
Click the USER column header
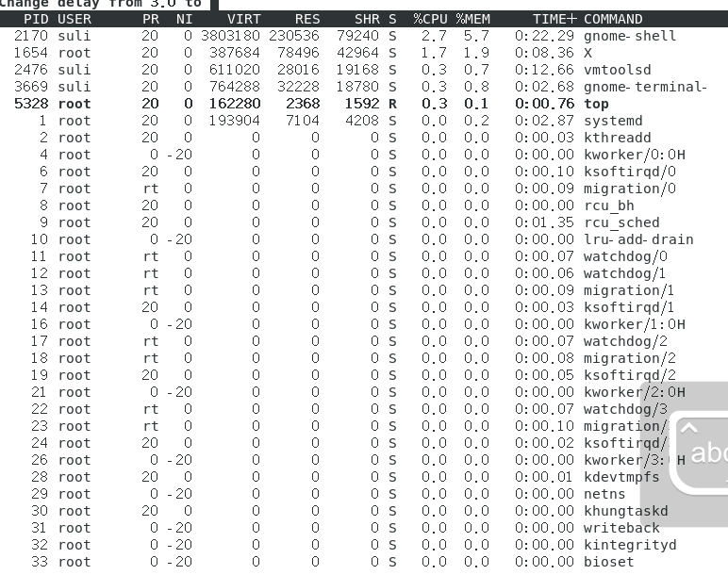[74, 19]
